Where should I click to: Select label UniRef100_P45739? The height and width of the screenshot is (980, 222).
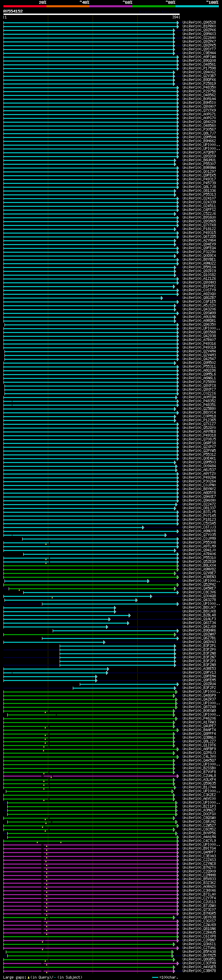click(x=199, y=183)
